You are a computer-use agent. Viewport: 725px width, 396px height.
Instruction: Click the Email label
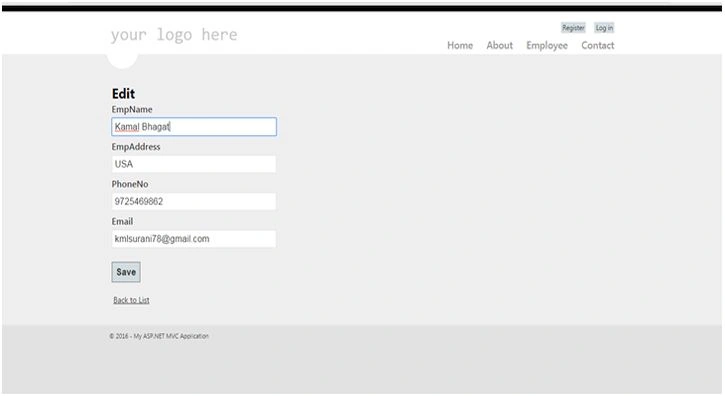122,222
